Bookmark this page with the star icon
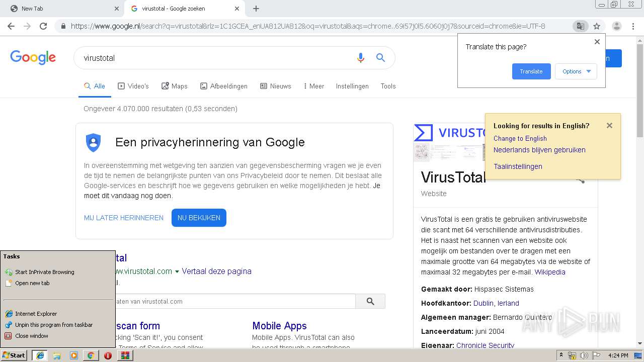The width and height of the screenshot is (644, 362). [x=597, y=26]
